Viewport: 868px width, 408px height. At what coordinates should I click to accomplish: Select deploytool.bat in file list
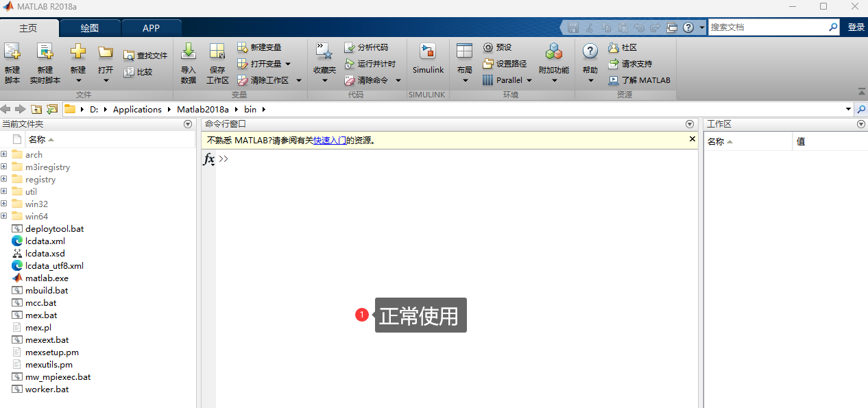pos(54,228)
